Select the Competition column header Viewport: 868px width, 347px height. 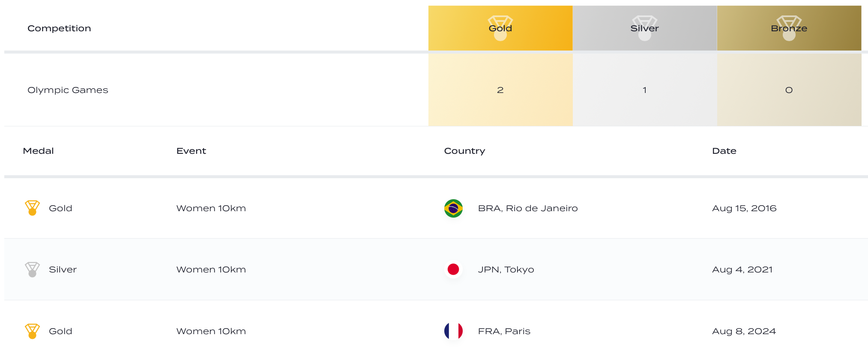[59, 28]
